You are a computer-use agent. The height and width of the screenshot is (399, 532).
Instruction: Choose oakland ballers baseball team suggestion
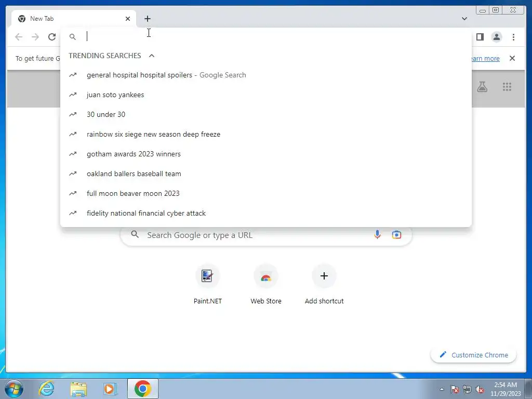click(x=265, y=174)
